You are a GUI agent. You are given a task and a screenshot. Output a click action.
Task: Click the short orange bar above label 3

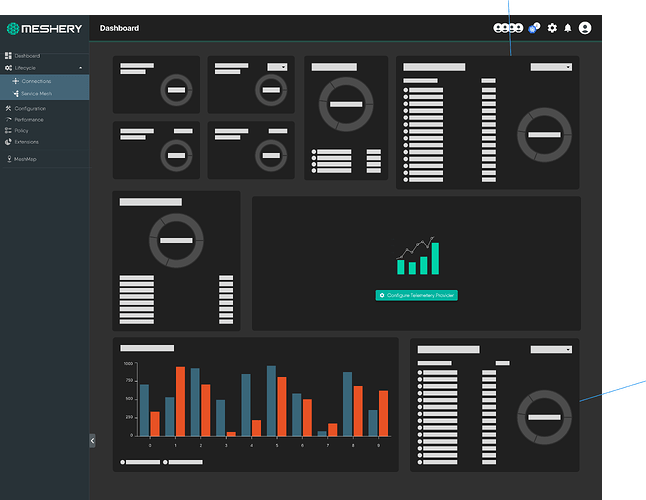[x=231, y=434]
